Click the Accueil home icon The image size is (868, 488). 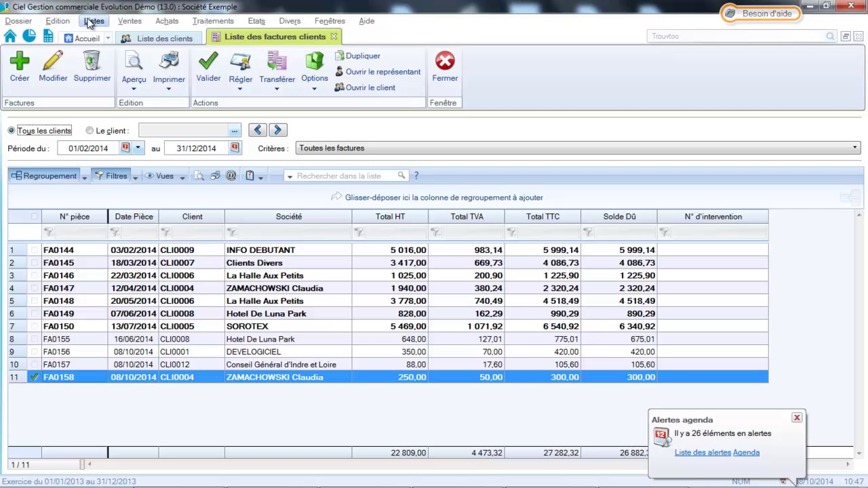point(10,37)
